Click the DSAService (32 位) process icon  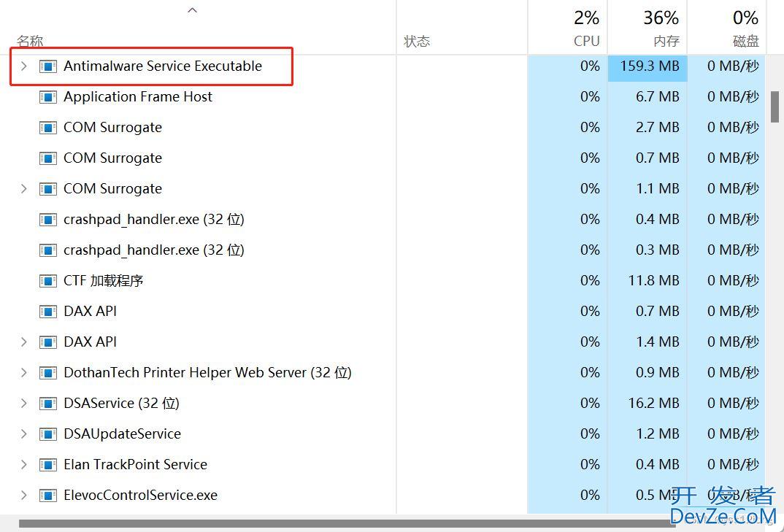(x=48, y=403)
